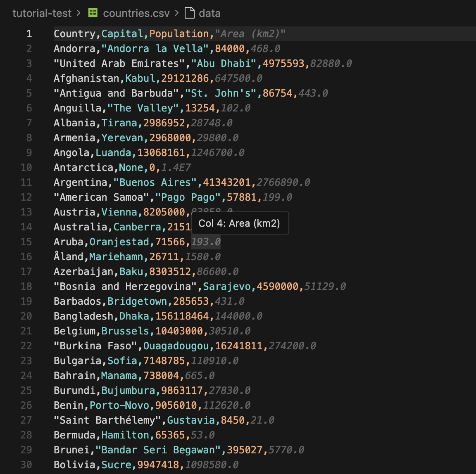This screenshot has width=476, height=474.
Task: Click line number 1 in the gutter
Action: (x=29, y=34)
